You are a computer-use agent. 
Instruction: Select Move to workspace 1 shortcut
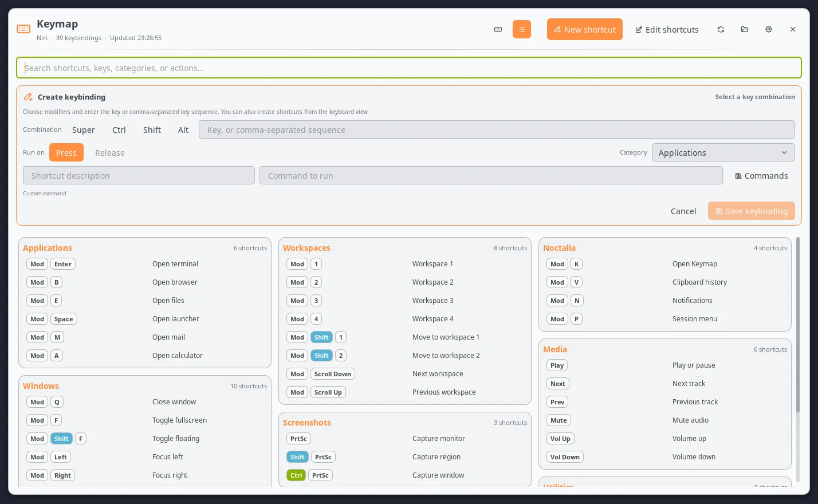405,337
